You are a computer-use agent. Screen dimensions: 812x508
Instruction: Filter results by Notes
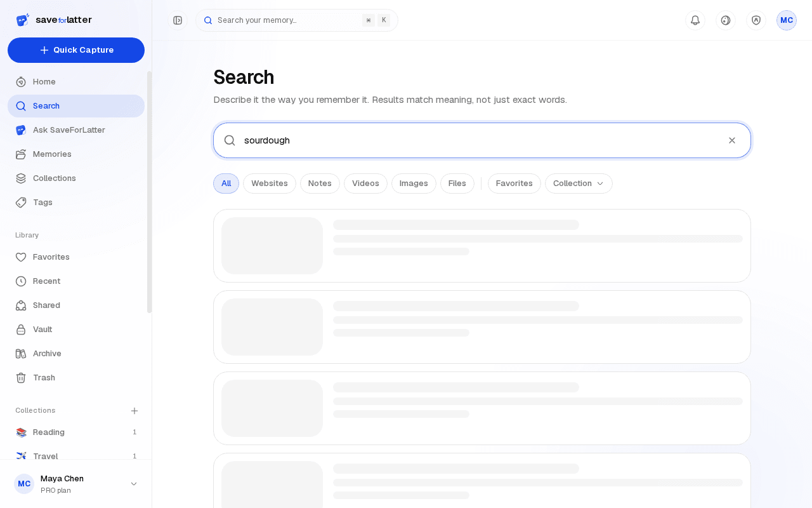[x=320, y=184]
